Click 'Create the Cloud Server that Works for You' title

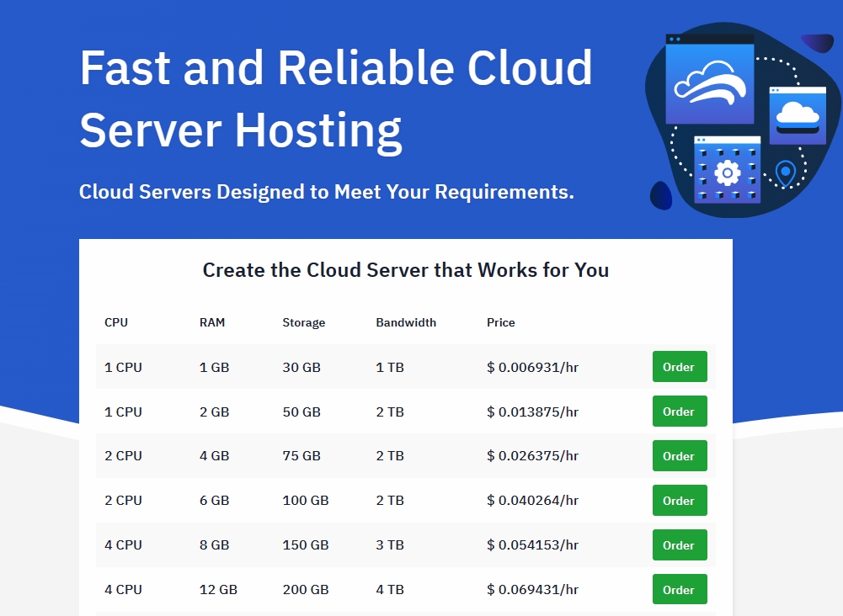point(405,270)
